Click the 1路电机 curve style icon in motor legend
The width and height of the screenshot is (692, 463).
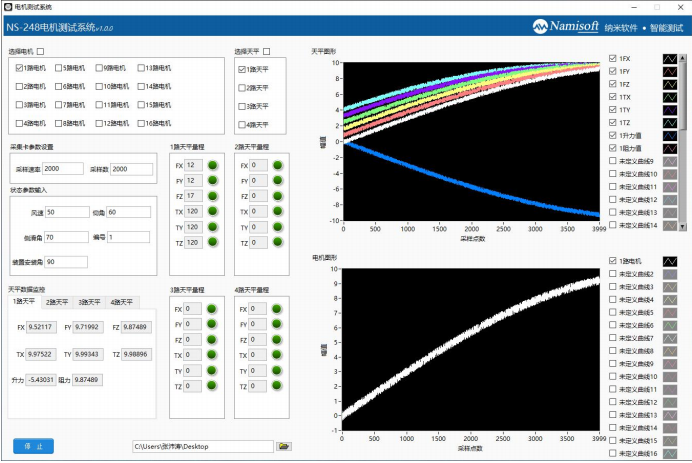[x=670, y=261]
